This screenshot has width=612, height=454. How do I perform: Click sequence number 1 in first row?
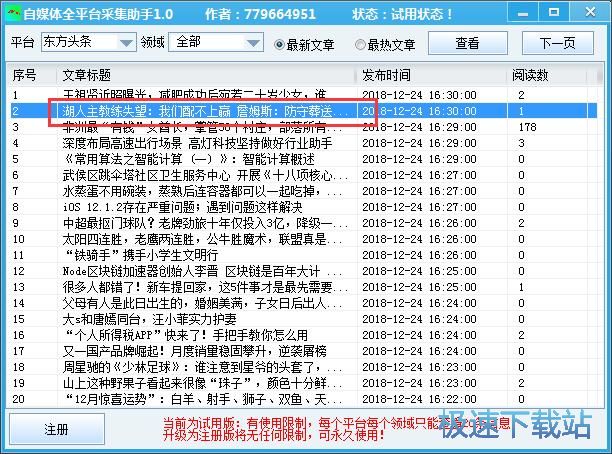tap(15, 95)
